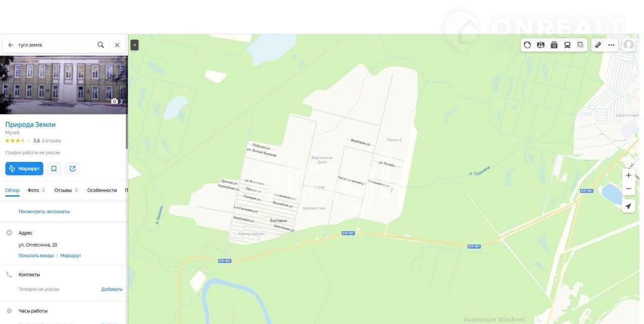Locate me with geolocation arrow
Viewport: 644px width, 324px height.
point(628,206)
